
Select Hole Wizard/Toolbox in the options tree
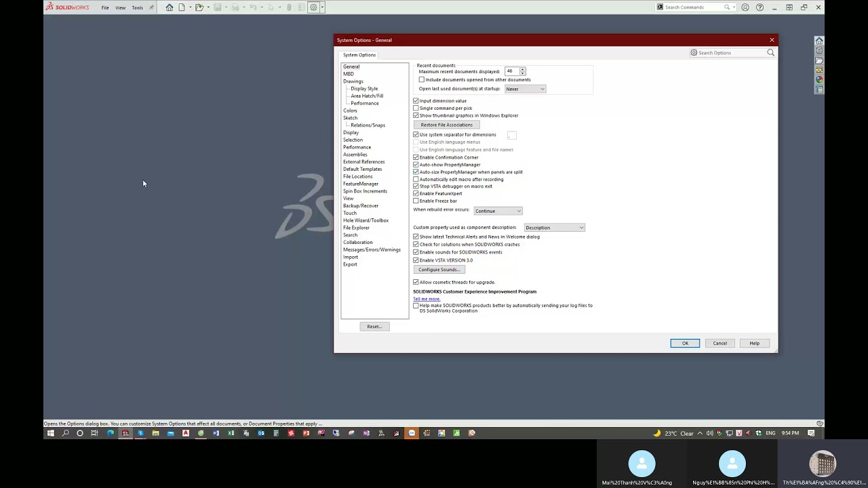(x=366, y=220)
